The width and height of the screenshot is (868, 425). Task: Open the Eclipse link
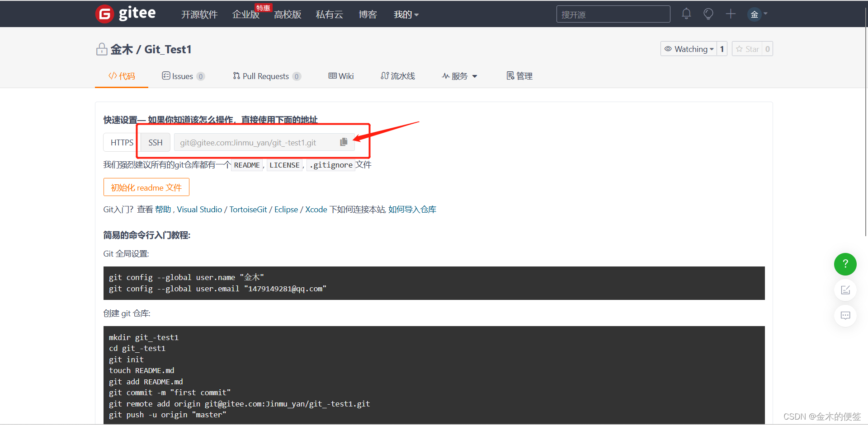tap(286, 210)
